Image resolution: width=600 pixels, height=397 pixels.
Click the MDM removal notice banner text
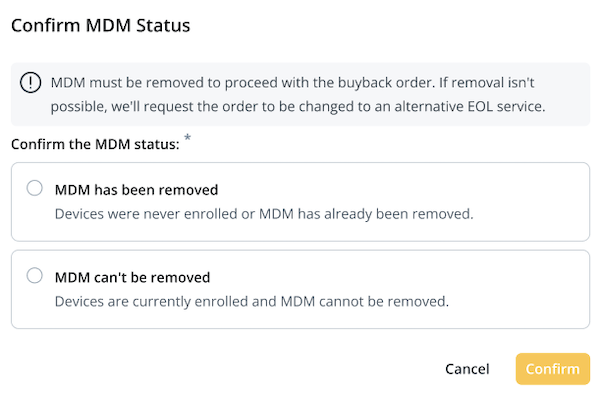coord(298,94)
